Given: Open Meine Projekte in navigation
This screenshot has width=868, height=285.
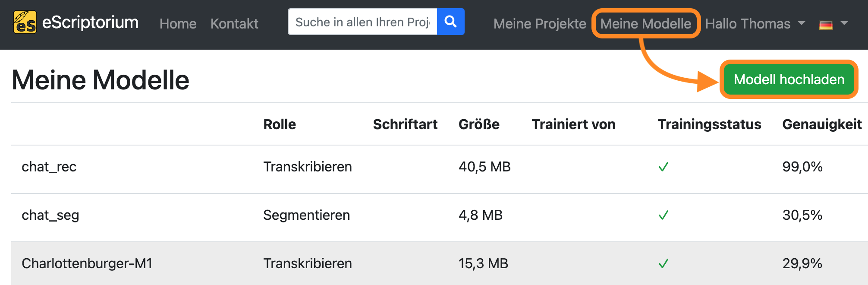Looking at the screenshot, I should [x=540, y=24].
